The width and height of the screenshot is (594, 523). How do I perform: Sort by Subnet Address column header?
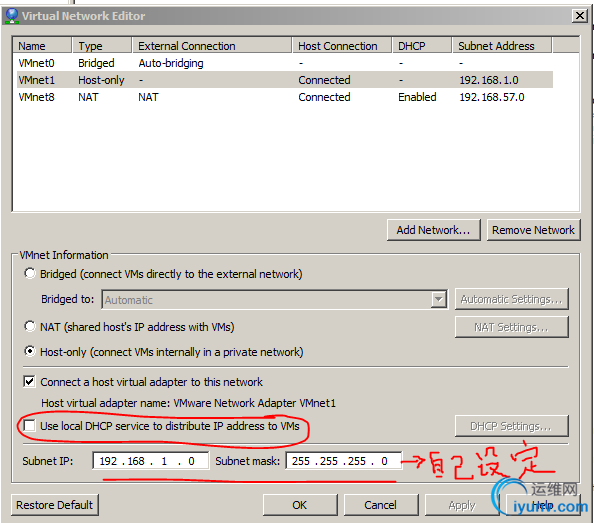[502, 46]
